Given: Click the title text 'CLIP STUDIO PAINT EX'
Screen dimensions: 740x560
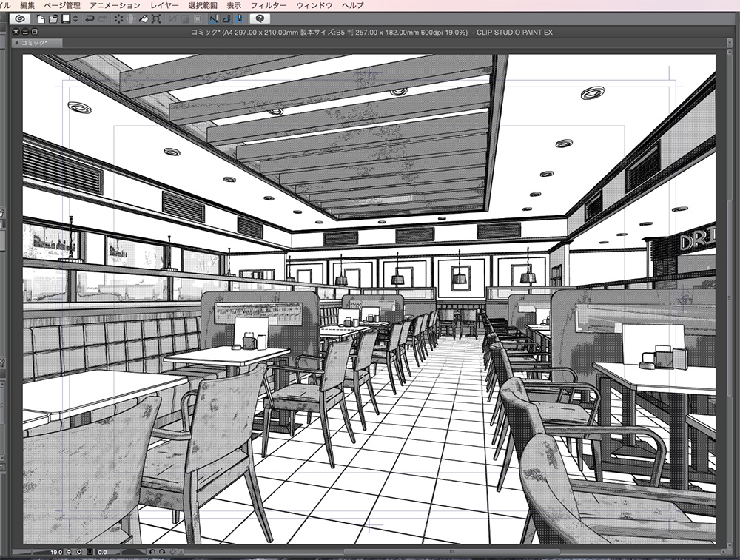Looking at the screenshot, I should (514, 32).
